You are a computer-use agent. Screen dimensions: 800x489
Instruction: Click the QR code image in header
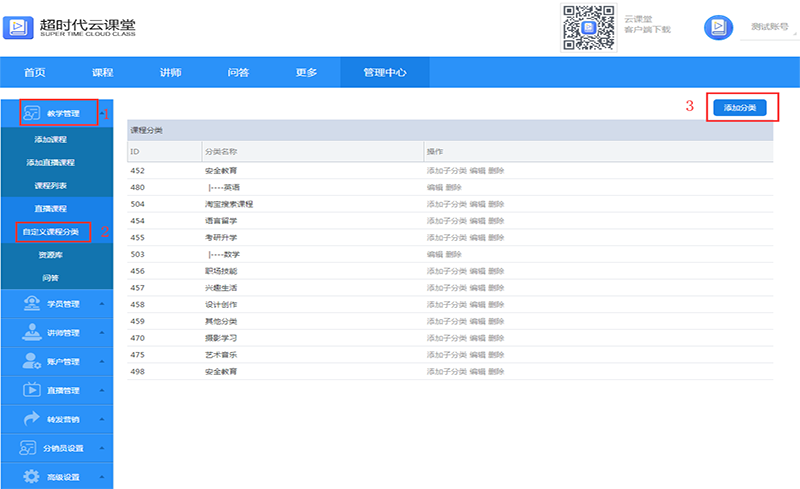[x=587, y=27]
